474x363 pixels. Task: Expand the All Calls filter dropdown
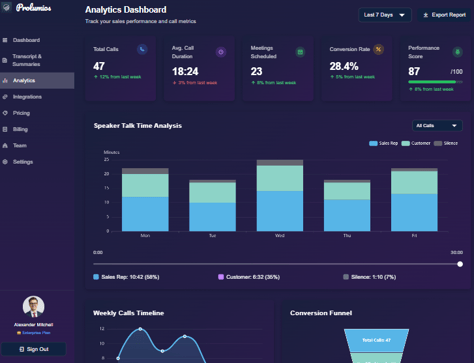pos(437,126)
